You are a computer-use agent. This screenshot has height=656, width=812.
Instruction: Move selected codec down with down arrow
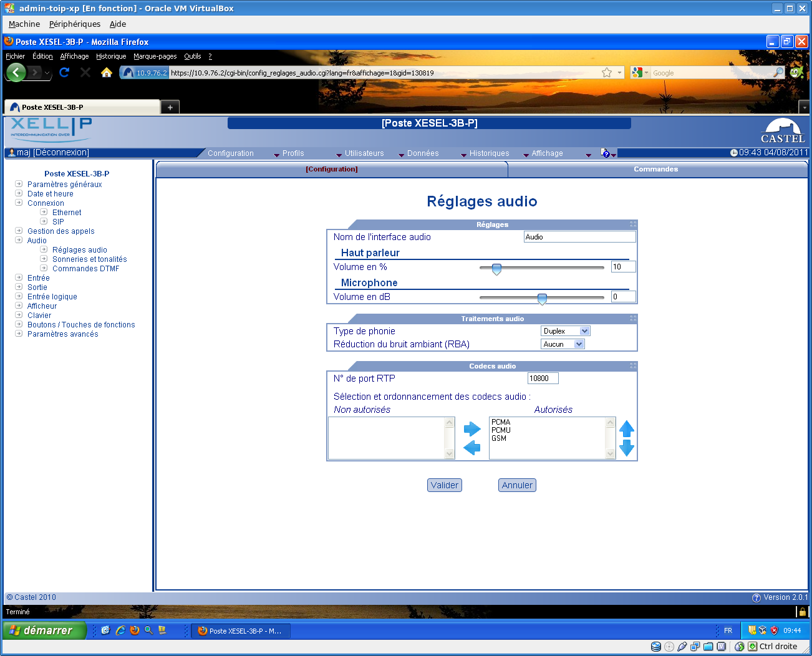click(x=626, y=448)
